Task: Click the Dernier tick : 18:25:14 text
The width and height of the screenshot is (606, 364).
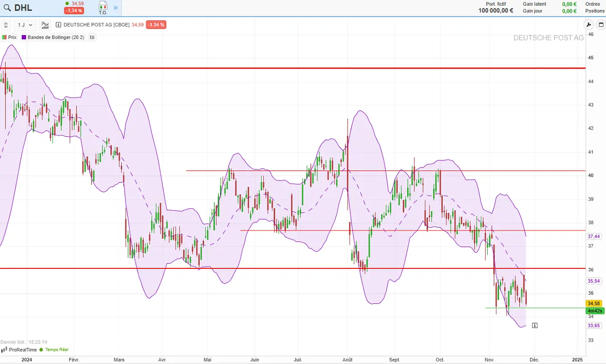Action: pos(24,342)
